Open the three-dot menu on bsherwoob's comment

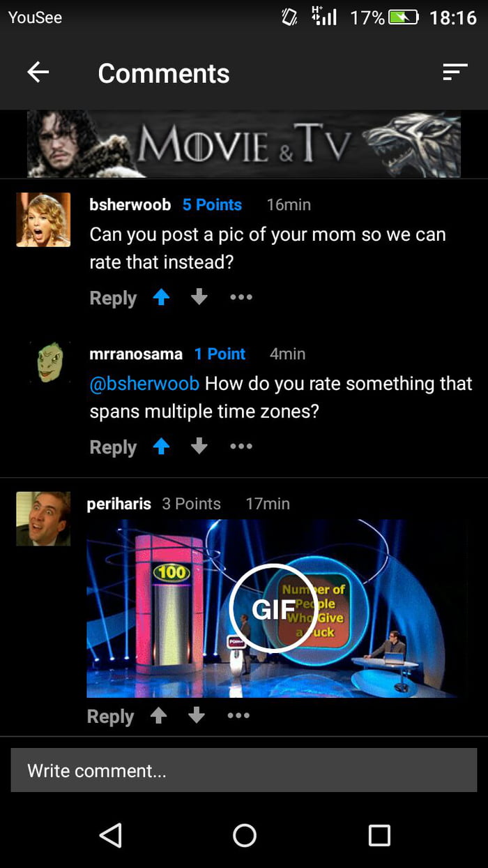click(241, 298)
